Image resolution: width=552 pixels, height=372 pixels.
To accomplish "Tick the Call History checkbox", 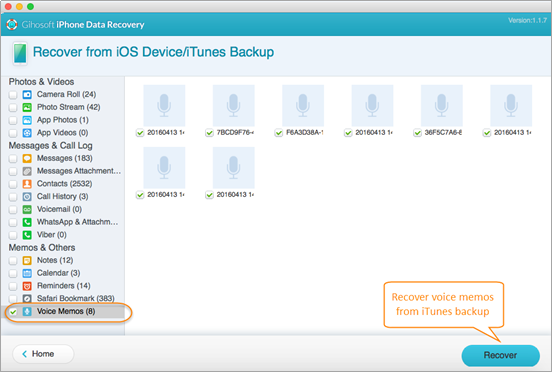I will point(13,197).
